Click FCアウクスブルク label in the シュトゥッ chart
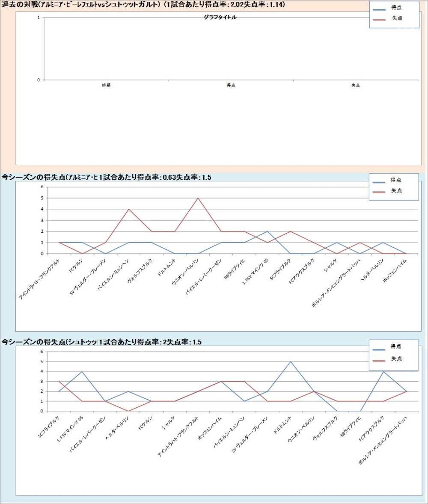 [371, 428]
